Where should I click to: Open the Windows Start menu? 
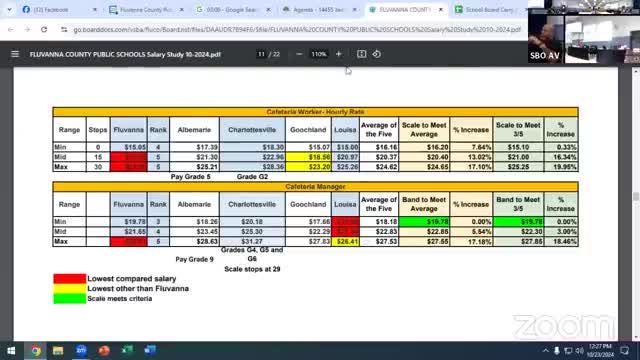coord(11,351)
